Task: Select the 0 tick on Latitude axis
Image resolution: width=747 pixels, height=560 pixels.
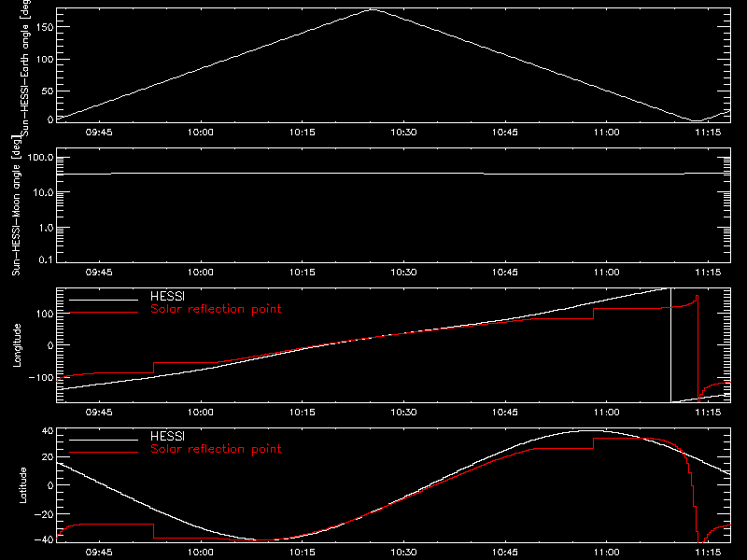Action: pos(50,485)
